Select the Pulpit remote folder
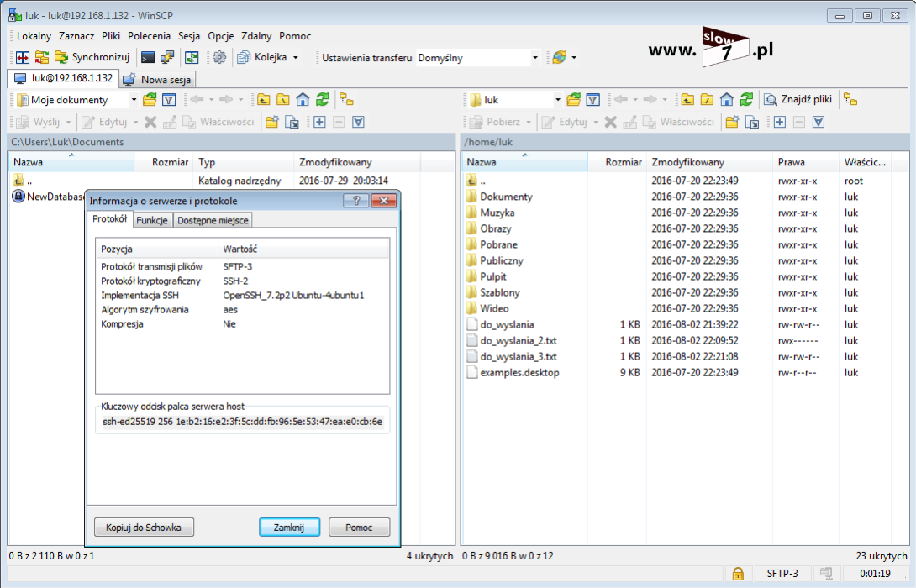Viewport: 916px width, 588px height. click(493, 276)
